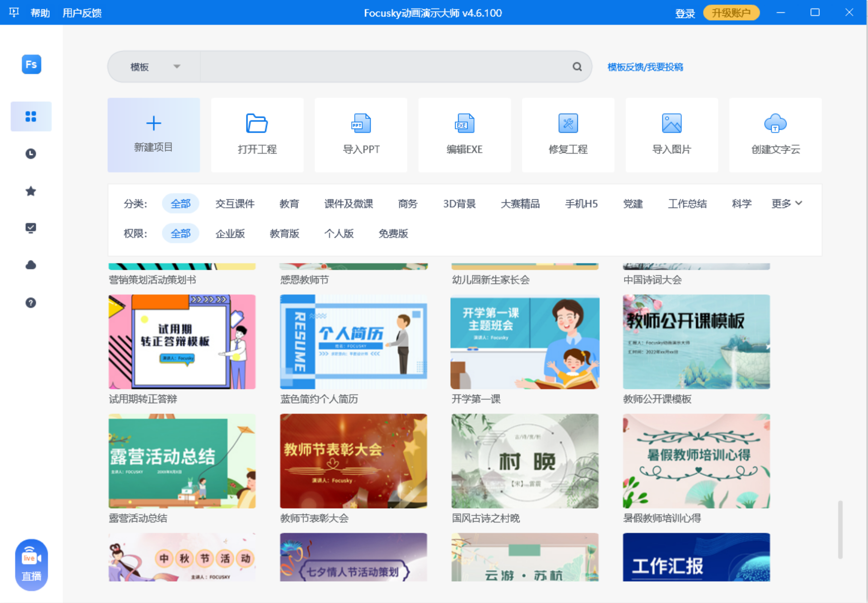Open 国风古诗之村晚 template thumbnail
Image resolution: width=868 pixels, height=603 pixels.
(x=525, y=461)
